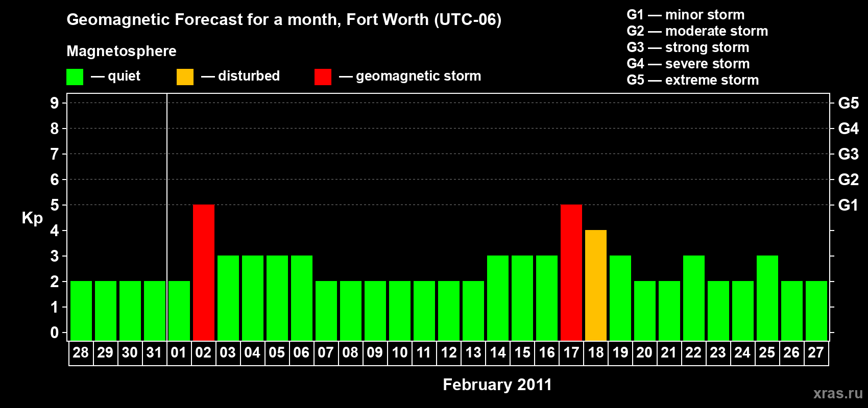Click the G4 label on right axis
Image resolution: width=868 pixels, height=408 pixels.
[848, 129]
